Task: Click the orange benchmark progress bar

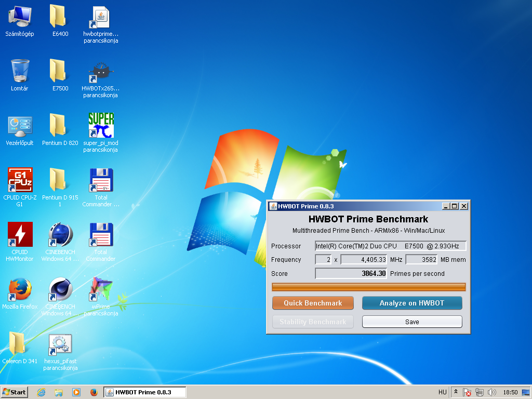Action: [x=369, y=287]
